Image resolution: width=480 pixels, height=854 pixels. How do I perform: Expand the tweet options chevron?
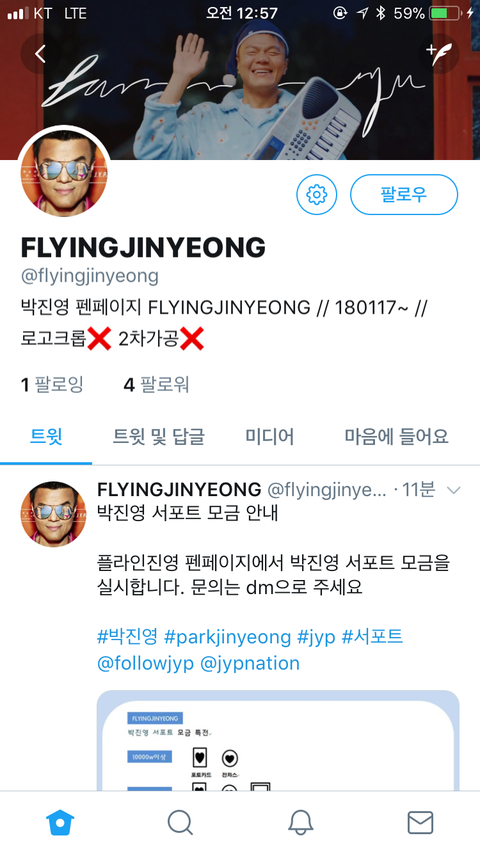[x=453, y=490]
